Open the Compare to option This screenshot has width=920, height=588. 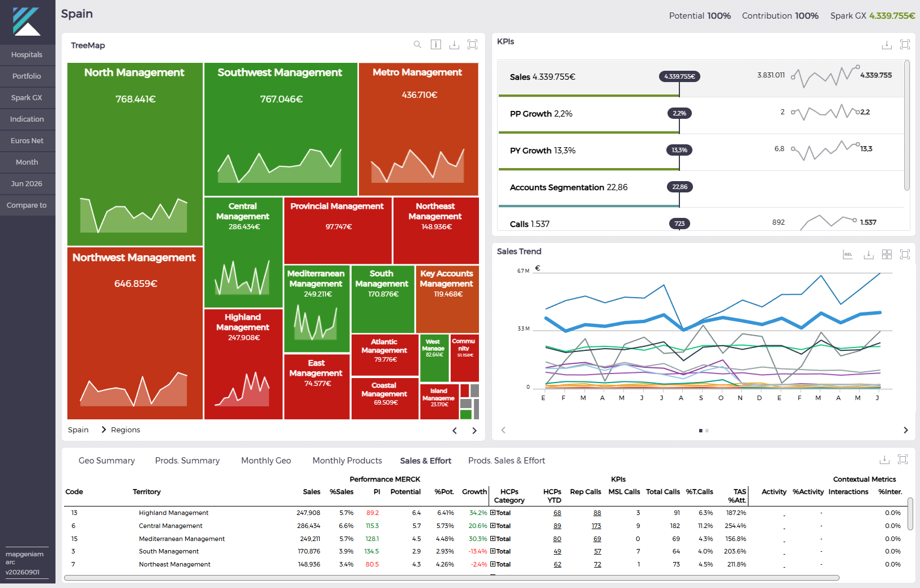(x=27, y=205)
